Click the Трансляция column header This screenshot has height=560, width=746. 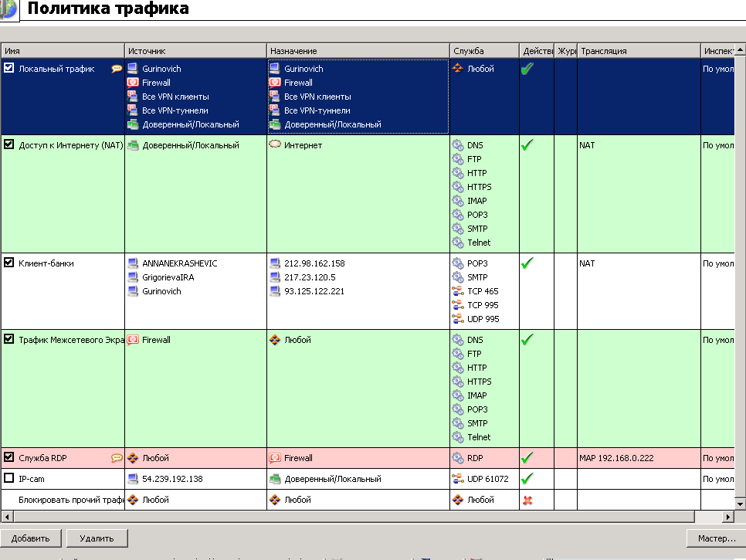tap(639, 50)
